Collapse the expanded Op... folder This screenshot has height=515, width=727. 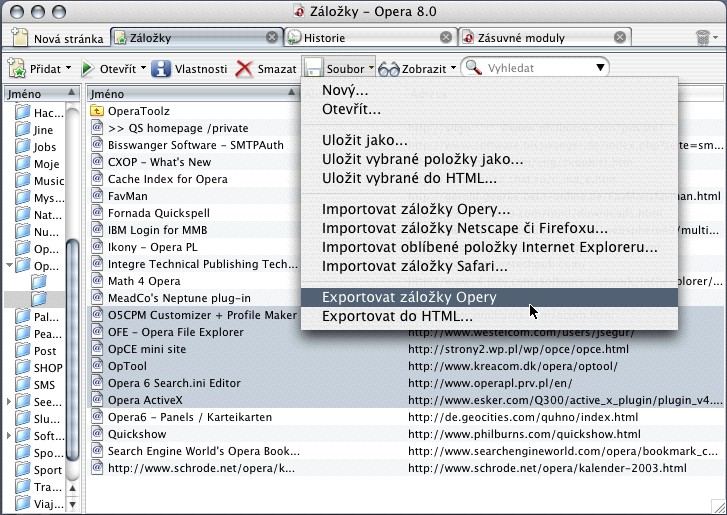9,266
